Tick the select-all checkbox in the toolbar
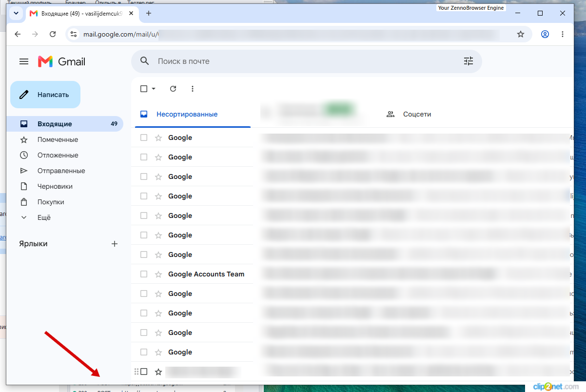The image size is (586, 392). [144, 89]
